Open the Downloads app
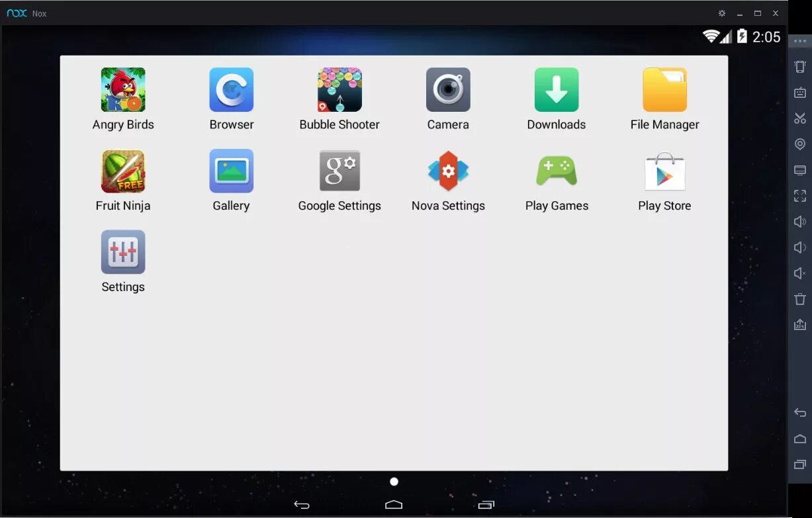This screenshot has width=812, height=518. [557, 90]
